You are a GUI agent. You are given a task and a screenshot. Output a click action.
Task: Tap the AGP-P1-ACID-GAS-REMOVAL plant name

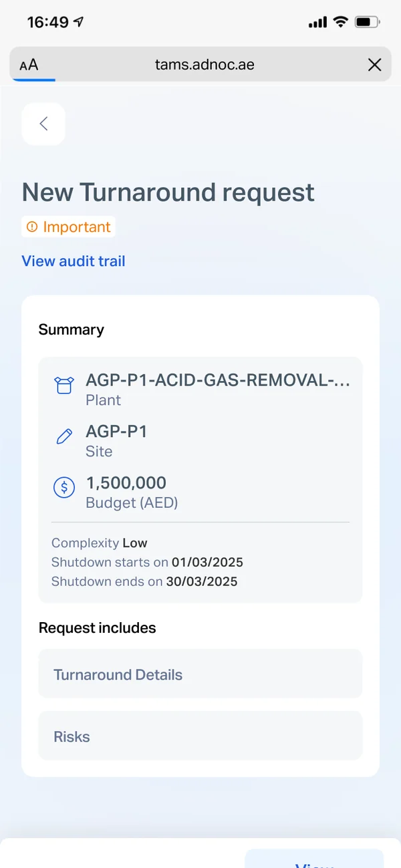coord(218,381)
